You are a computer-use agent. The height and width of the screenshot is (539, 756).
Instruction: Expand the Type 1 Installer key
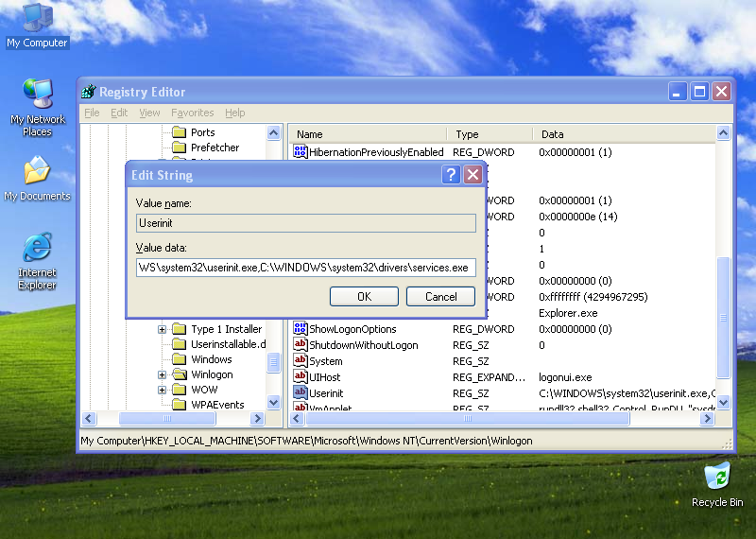[x=162, y=329]
